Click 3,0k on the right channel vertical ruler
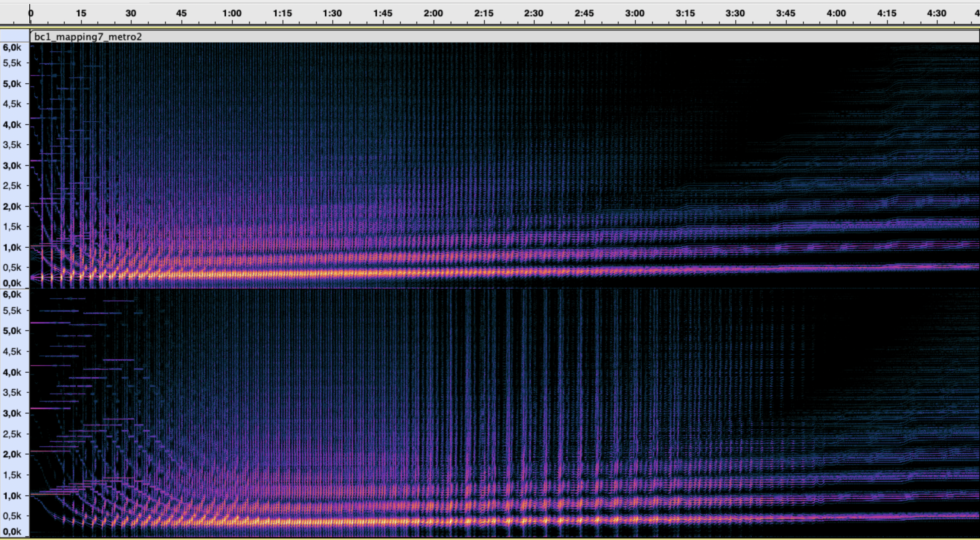The image size is (980, 540). (x=12, y=413)
